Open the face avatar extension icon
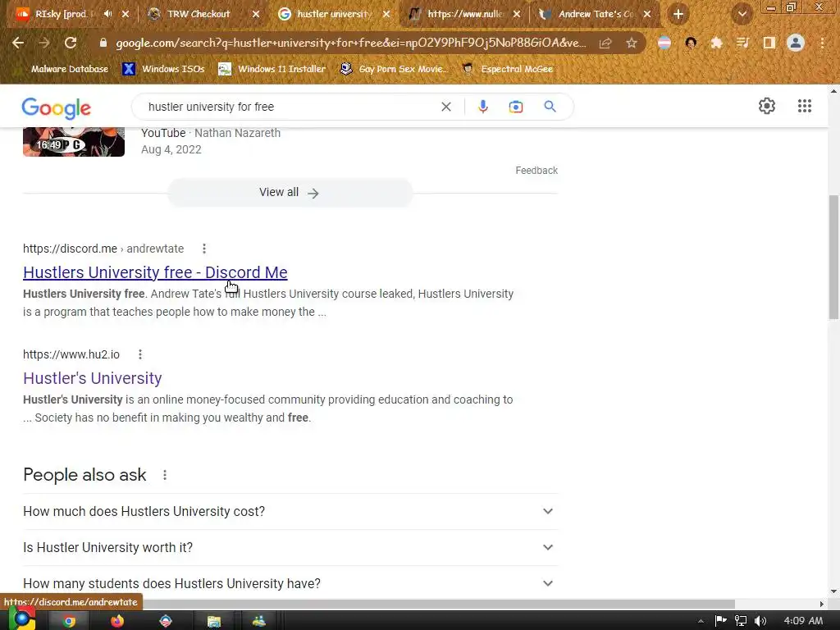Screen dimensions: 840x630 [691, 43]
